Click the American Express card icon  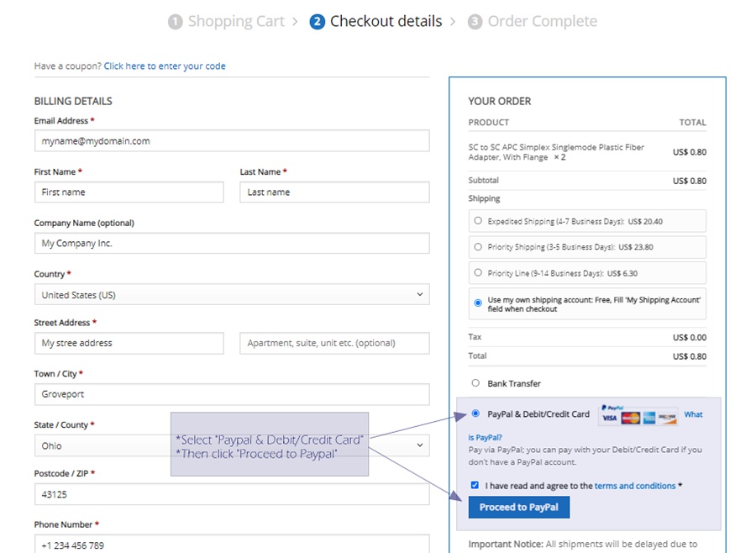[648, 418]
